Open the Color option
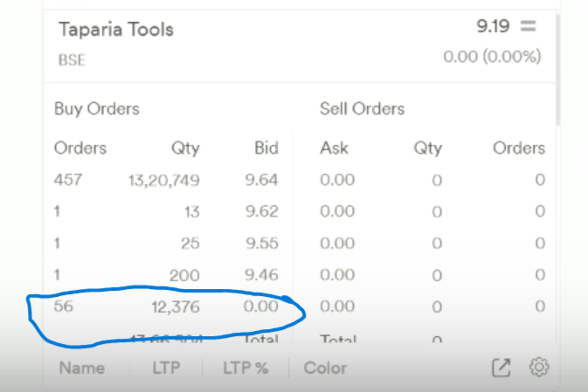 pyautogui.click(x=325, y=368)
